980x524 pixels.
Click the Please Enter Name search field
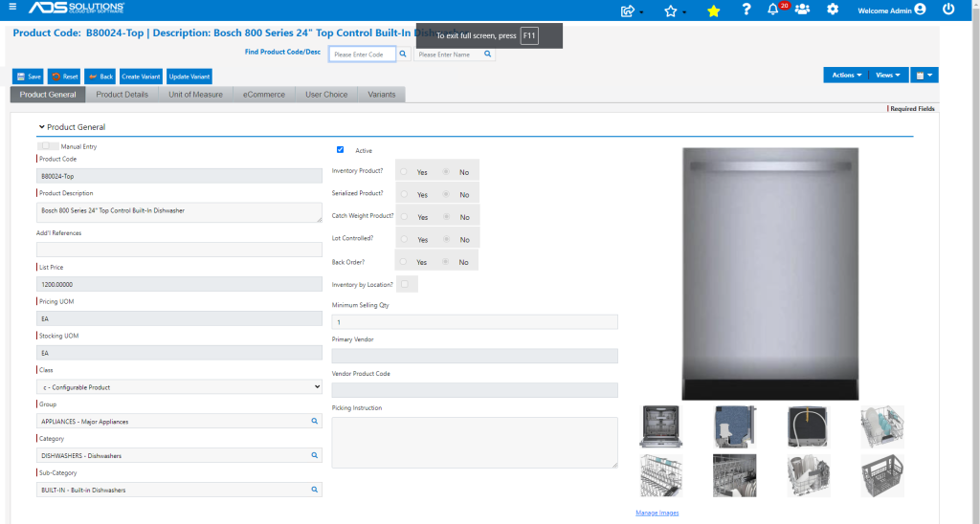coord(449,55)
